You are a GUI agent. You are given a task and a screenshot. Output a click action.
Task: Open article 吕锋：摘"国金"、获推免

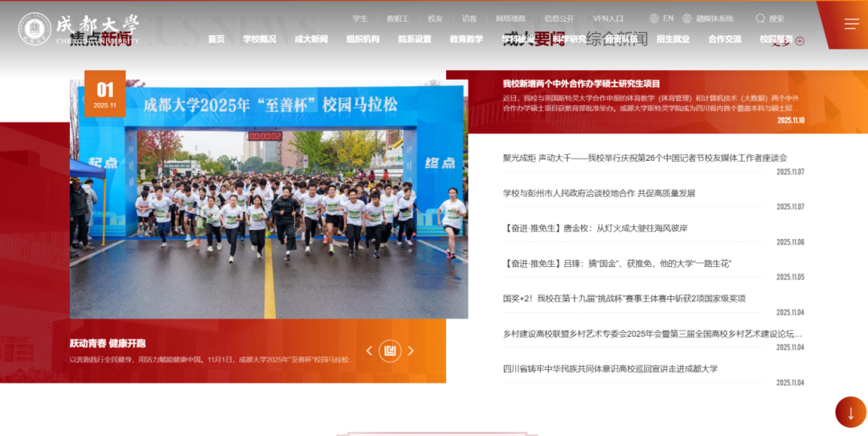coord(617,264)
